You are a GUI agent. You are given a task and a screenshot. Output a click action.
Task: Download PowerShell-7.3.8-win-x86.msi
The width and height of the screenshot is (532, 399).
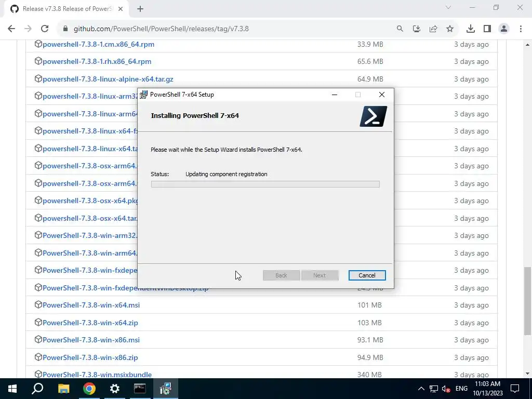click(91, 340)
